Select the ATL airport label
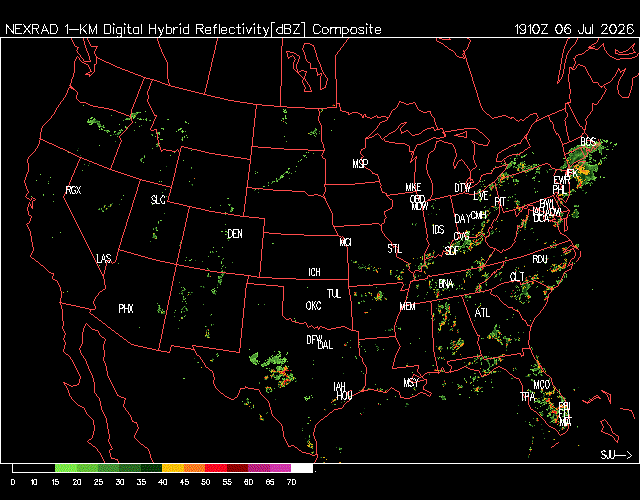The height and width of the screenshot is (500, 640). pos(482,313)
